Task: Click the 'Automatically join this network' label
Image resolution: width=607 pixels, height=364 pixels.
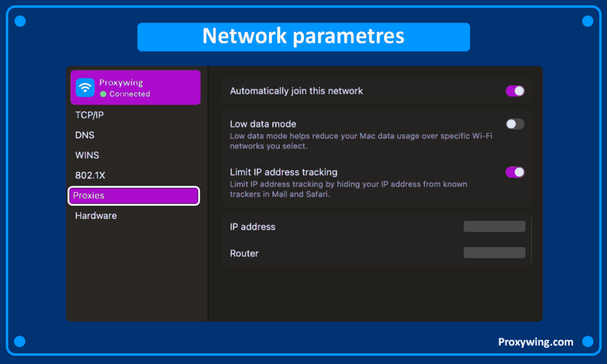Action: tap(296, 91)
